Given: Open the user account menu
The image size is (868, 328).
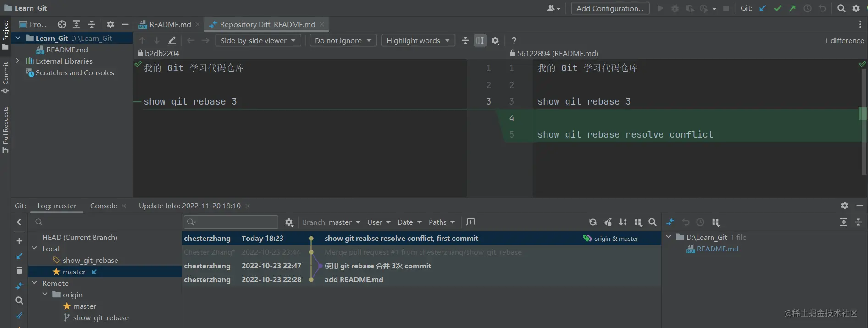Looking at the screenshot, I should point(553,8).
